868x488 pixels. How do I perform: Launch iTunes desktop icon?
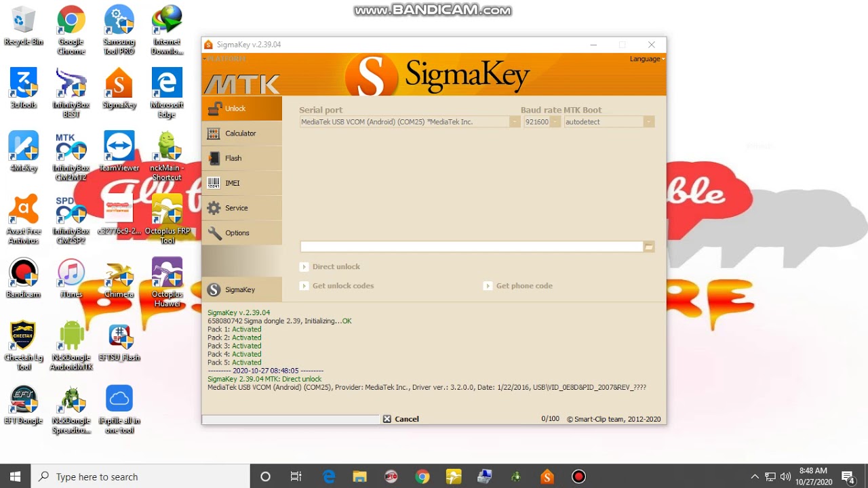tap(71, 278)
